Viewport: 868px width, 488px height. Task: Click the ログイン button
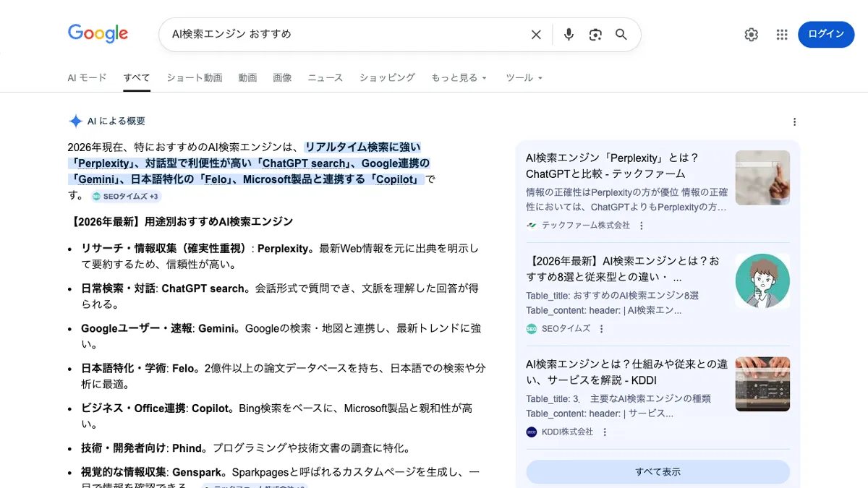point(826,35)
